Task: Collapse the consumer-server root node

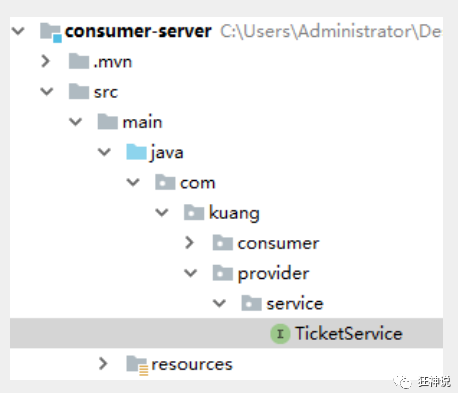Action: point(18,31)
